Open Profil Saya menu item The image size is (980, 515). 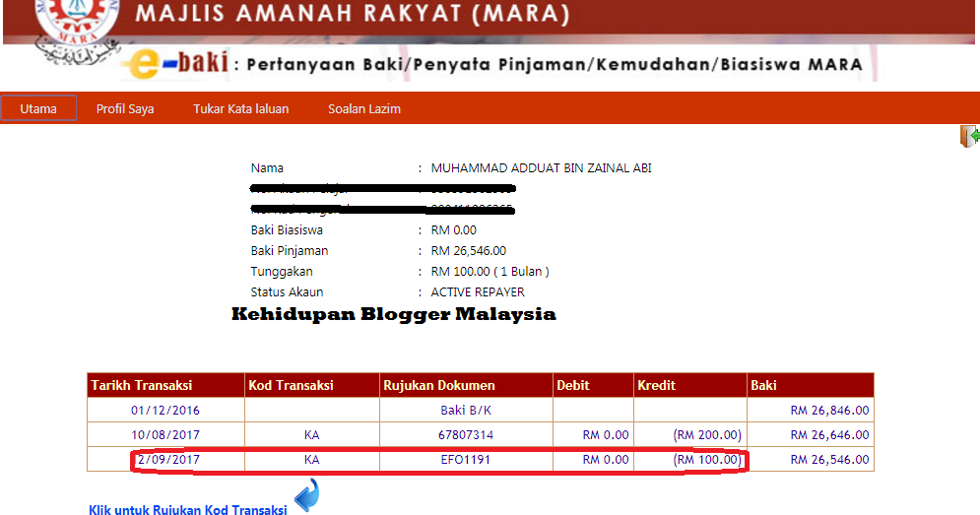point(125,108)
